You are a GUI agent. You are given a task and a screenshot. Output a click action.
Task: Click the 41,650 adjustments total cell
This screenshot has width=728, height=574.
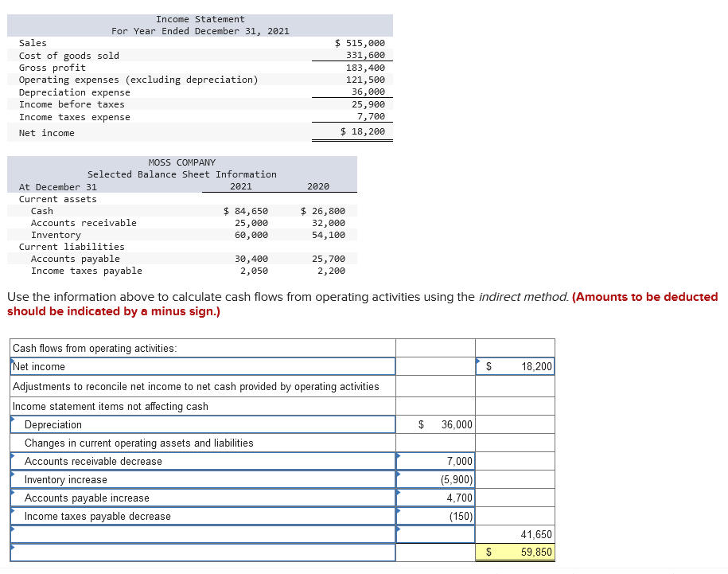coord(515,534)
